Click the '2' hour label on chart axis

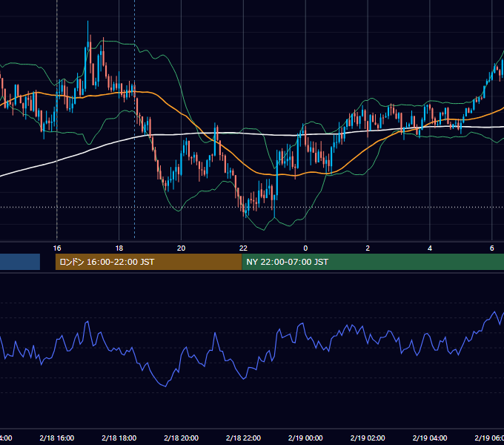point(368,248)
